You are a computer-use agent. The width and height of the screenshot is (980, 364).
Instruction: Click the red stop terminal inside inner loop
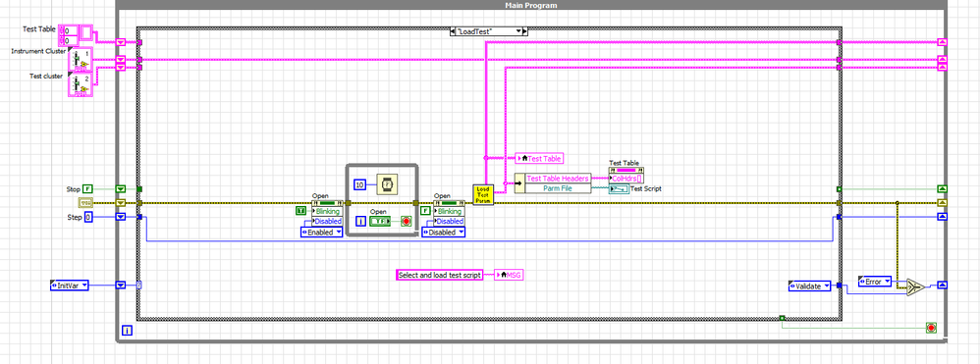pyautogui.click(x=407, y=222)
